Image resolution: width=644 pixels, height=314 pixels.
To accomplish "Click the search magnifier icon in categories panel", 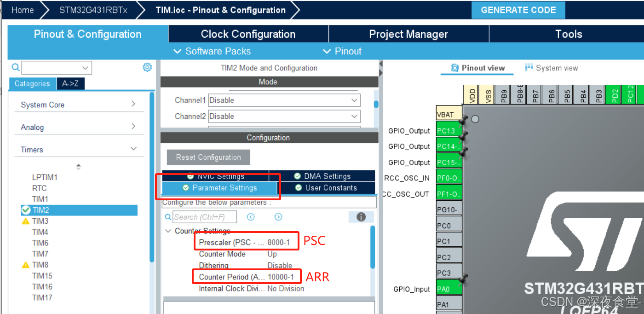I will pyautogui.click(x=15, y=68).
